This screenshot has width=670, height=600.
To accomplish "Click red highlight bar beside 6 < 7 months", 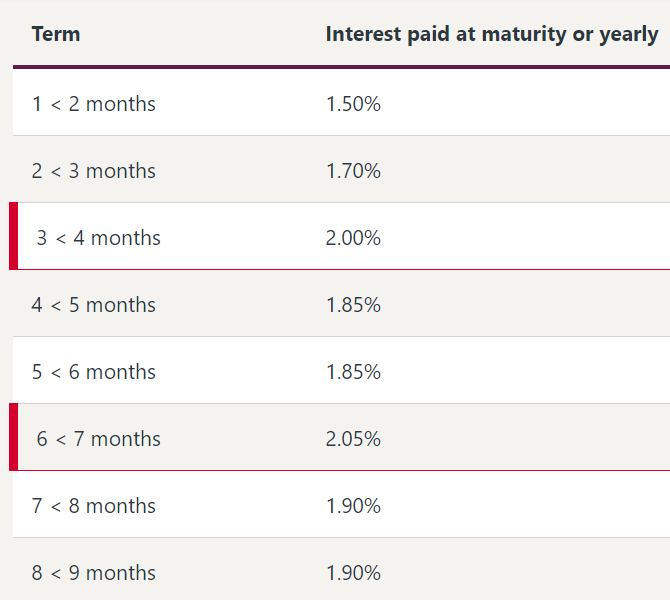I will tap(13, 437).
